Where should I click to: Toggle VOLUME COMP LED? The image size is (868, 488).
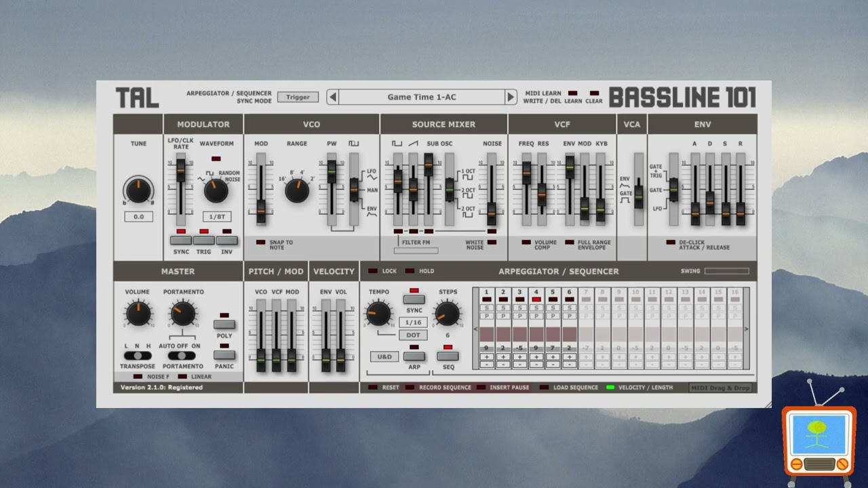pos(526,242)
